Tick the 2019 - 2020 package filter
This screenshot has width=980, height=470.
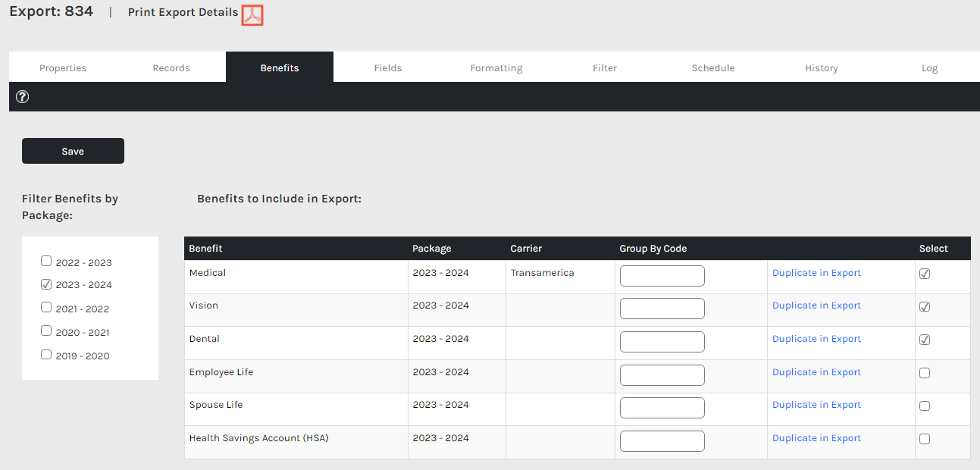pos(46,354)
